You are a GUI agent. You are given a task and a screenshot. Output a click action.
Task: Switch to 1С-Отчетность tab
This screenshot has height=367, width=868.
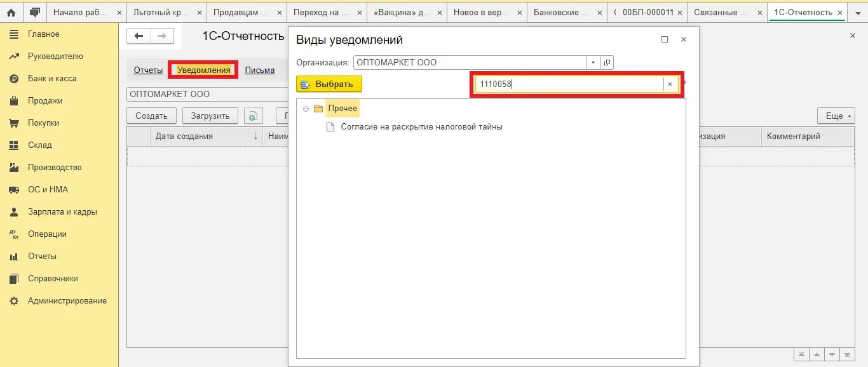[x=803, y=13]
